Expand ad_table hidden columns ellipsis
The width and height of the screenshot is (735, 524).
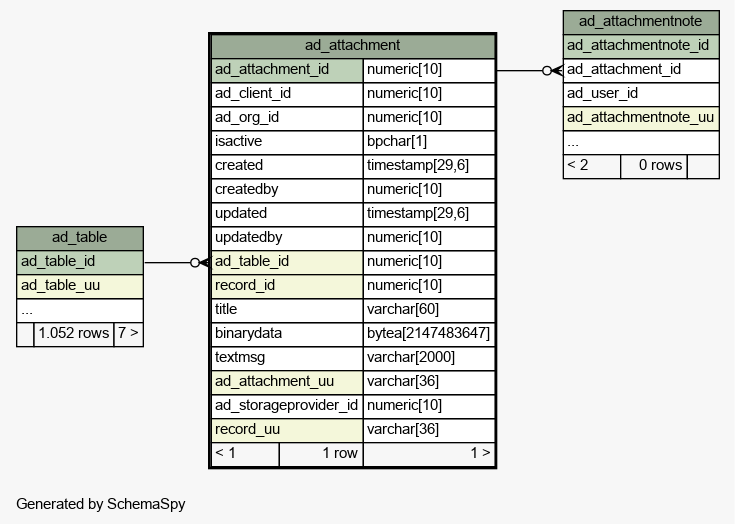[80, 310]
